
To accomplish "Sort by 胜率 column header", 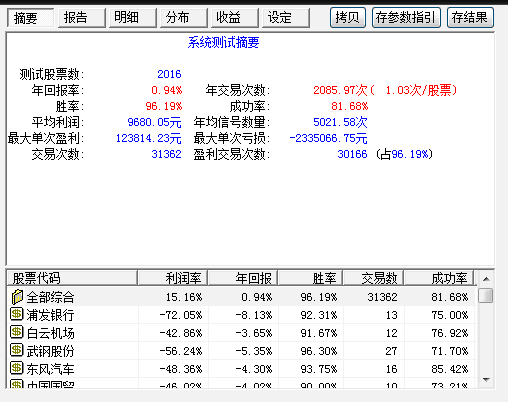I will 310,278.
